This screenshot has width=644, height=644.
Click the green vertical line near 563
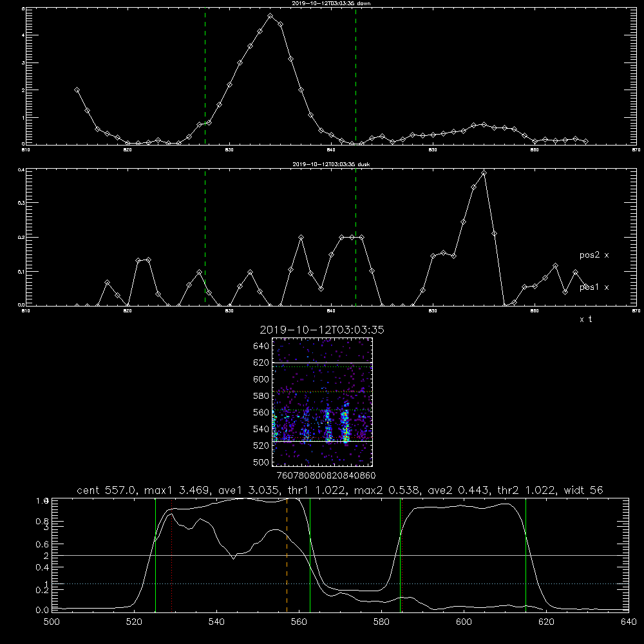tap(310, 555)
